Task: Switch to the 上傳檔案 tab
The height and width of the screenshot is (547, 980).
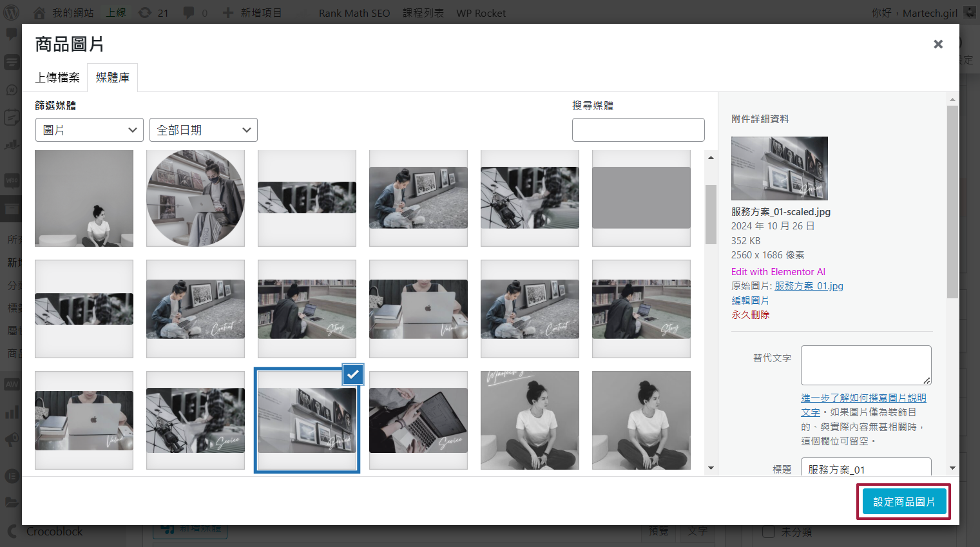Action: coord(57,78)
